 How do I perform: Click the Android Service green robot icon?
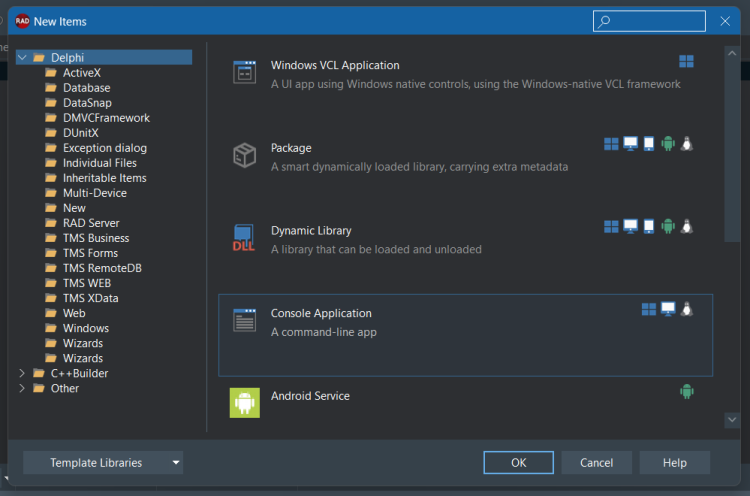pyautogui.click(x=244, y=403)
